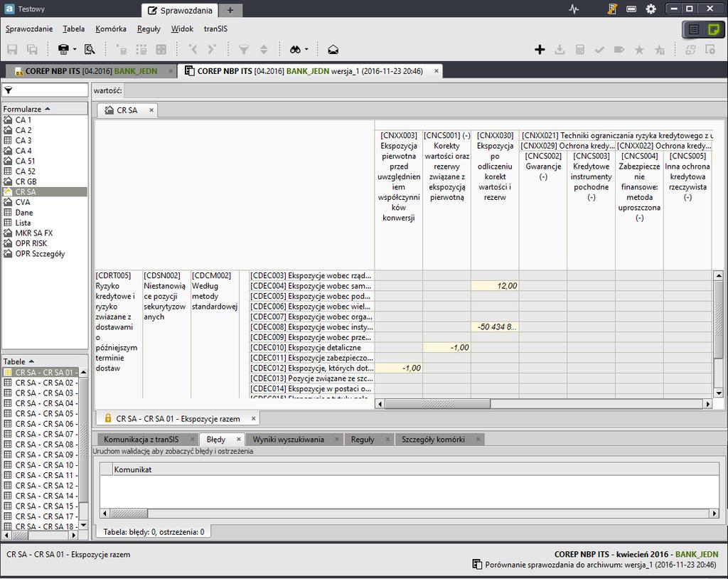
Task: Select form MKR SA FX in Formularze
Action: (34, 233)
